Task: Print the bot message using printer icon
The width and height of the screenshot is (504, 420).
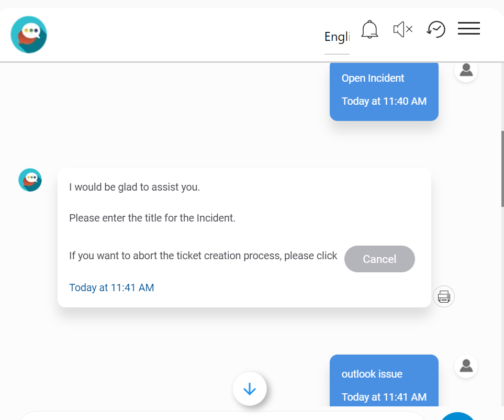Action: [444, 296]
